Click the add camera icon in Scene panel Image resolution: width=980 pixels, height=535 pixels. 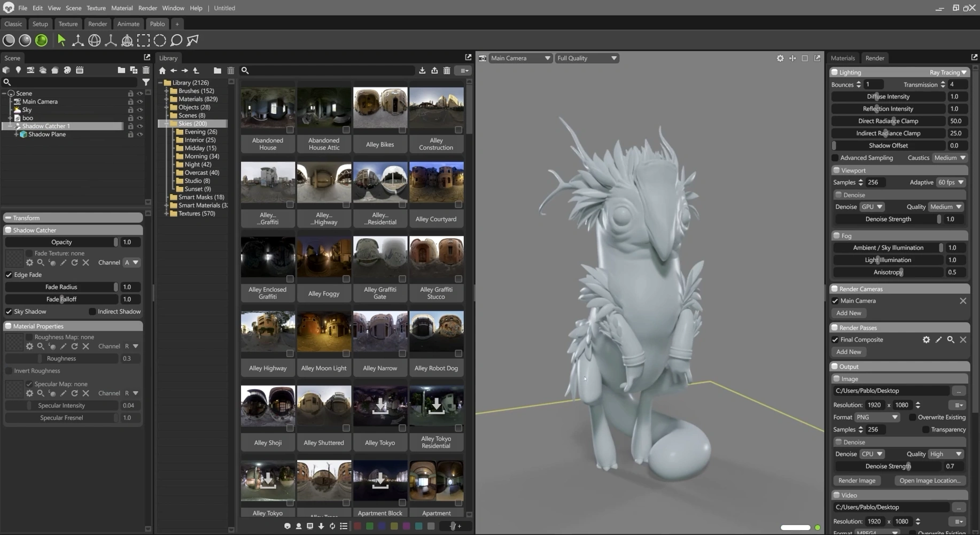click(x=30, y=70)
